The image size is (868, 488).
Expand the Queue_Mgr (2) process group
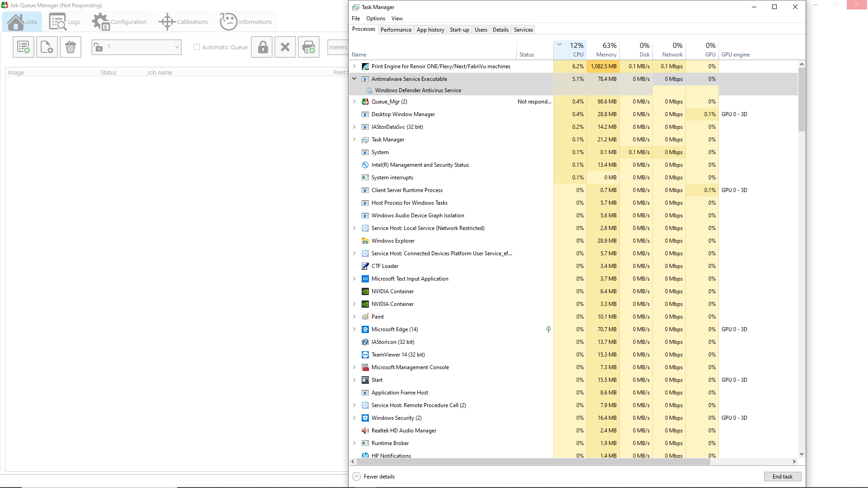coord(354,102)
